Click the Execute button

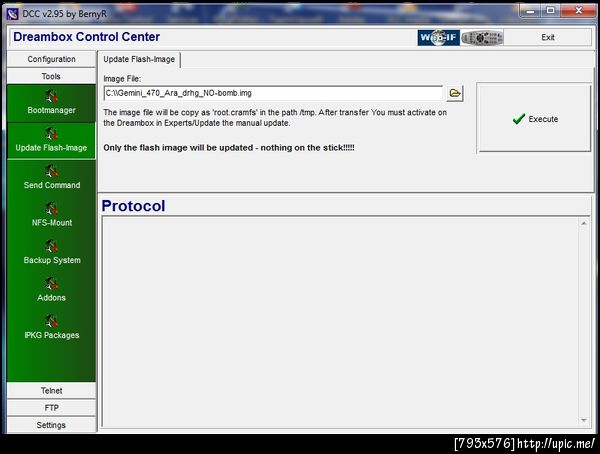tap(534, 118)
